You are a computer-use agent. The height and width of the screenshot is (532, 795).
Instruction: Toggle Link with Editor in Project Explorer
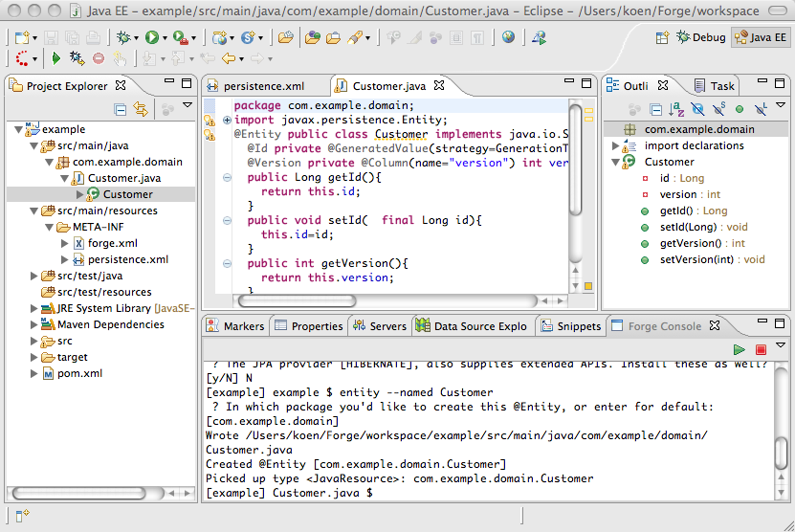141,109
